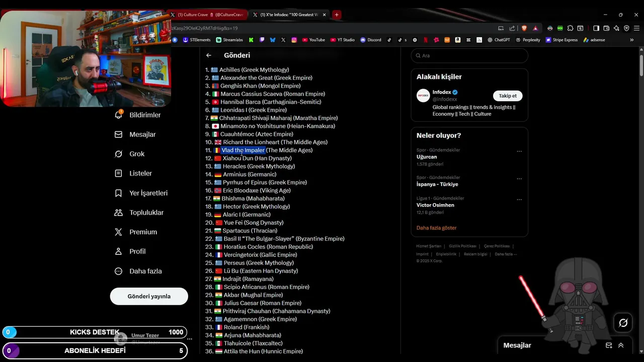This screenshot has height=362, width=644.
Task: Switch to the Infodex 100 Greatest tab
Action: 289,15
